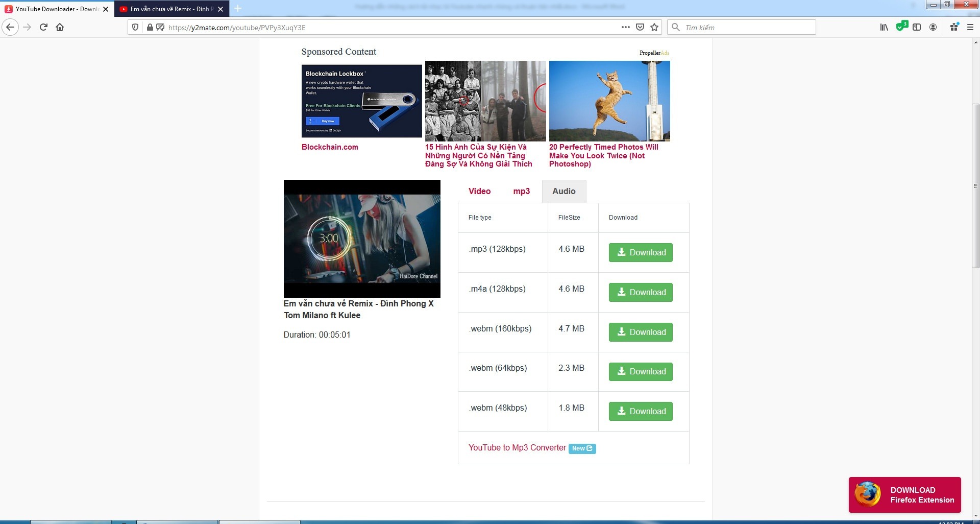
Task: Open green shield extension with badge
Action: click(901, 26)
